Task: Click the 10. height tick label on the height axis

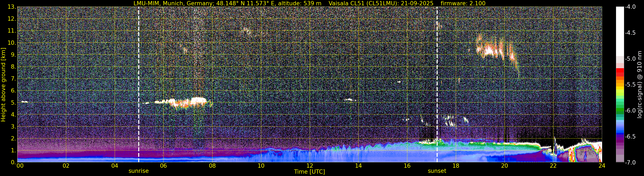Action: tap(12, 43)
